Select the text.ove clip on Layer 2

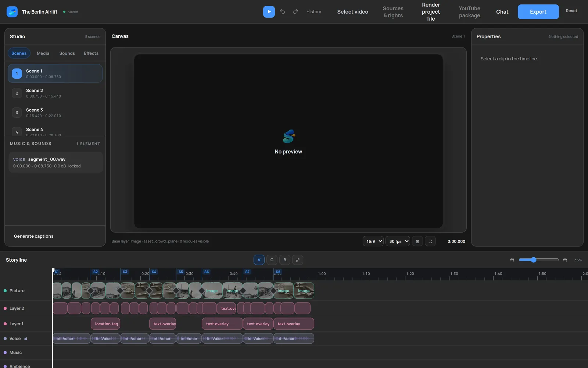(227, 308)
